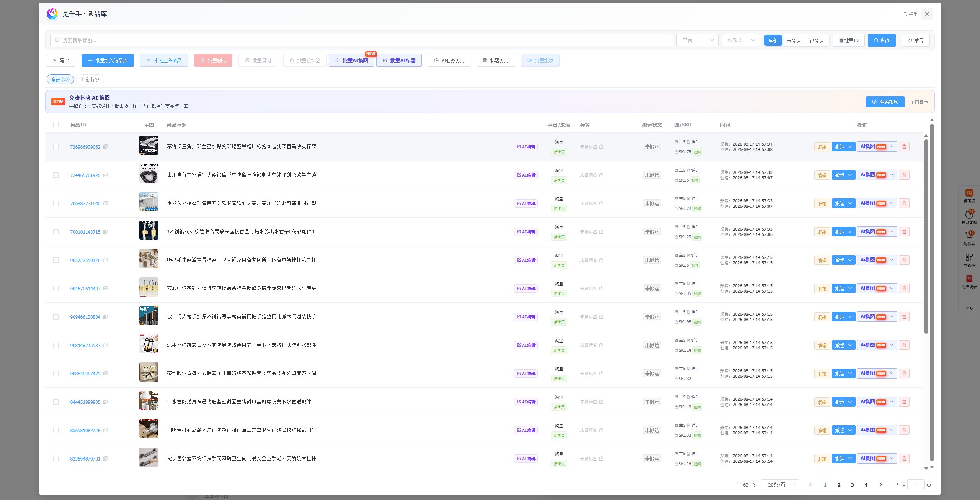Image resolution: width=980 pixels, height=500 pixels.
Task: Click the next page arrow in the pagination
Action: pos(881,485)
